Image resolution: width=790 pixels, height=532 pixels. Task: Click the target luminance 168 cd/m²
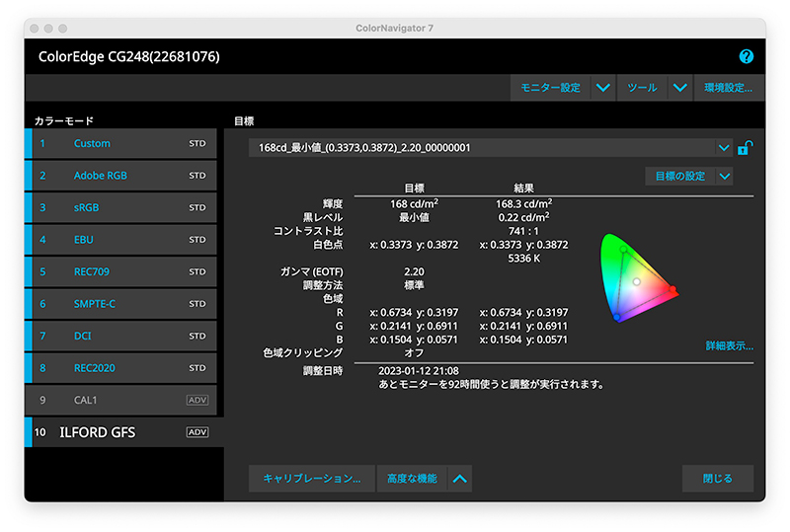(x=414, y=203)
